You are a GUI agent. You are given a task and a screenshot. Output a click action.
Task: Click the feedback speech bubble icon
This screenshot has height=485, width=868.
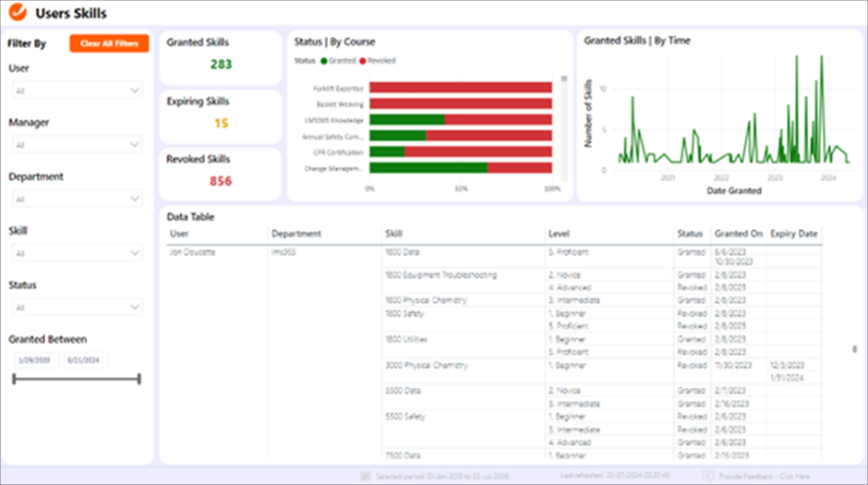coord(707,477)
